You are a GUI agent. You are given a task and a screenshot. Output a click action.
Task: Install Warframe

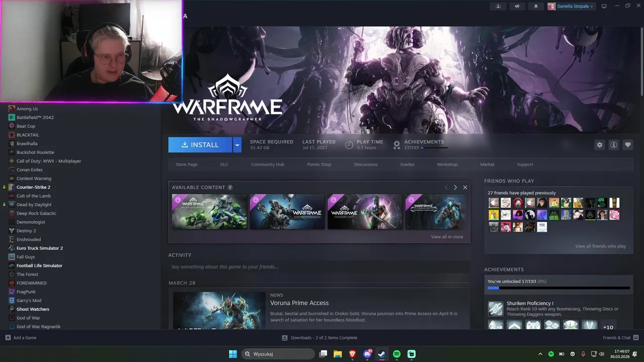(x=200, y=145)
